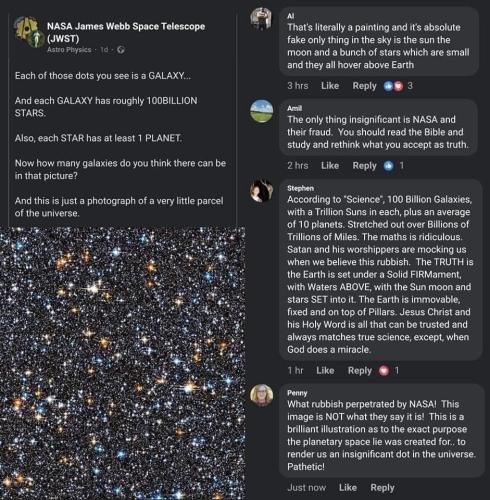Screen dimensions: 490x500
Task: Like Penny's comment posted just now
Action: (348, 488)
